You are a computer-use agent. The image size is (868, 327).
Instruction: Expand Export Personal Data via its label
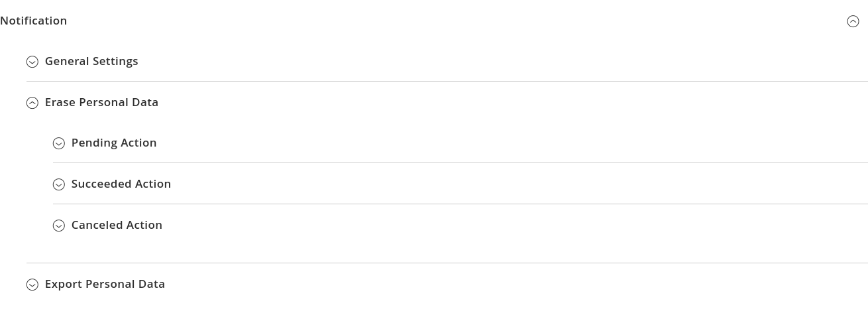(x=105, y=284)
